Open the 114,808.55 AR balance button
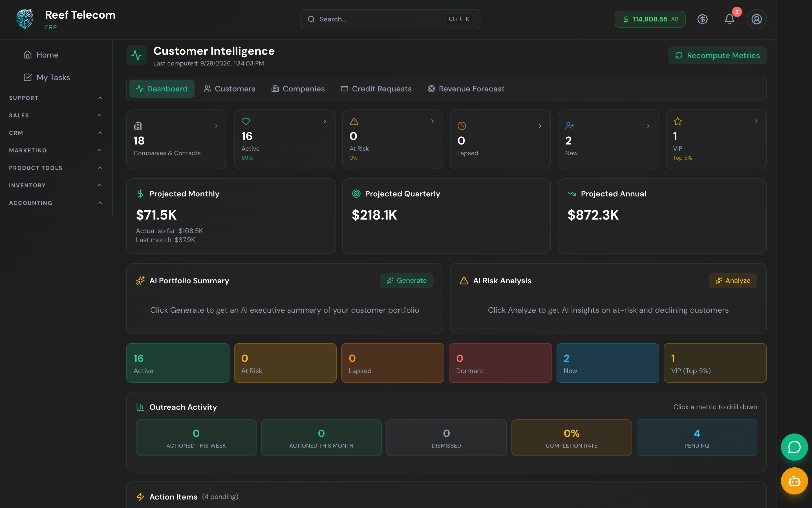This screenshot has height=508, width=812. 650,19
